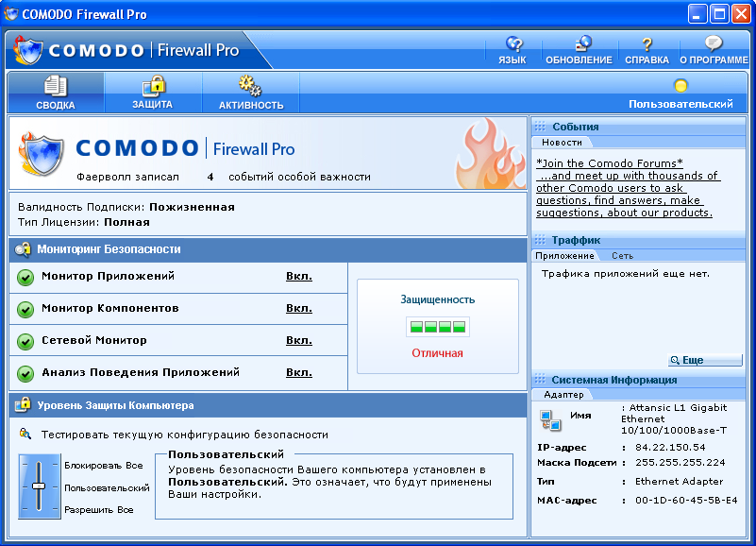Click the event count number 4
The height and width of the screenshot is (546, 756).
click(x=210, y=178)
